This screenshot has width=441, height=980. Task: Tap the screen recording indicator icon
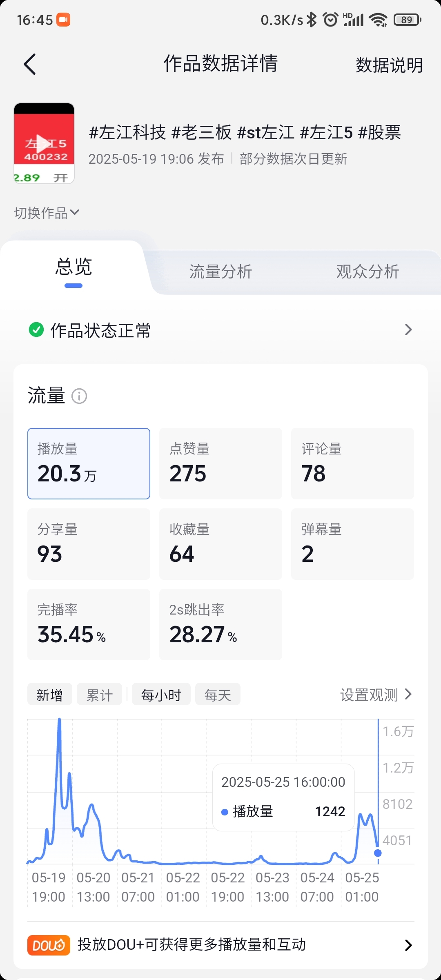pyautogui.click(x=63, y=20)
